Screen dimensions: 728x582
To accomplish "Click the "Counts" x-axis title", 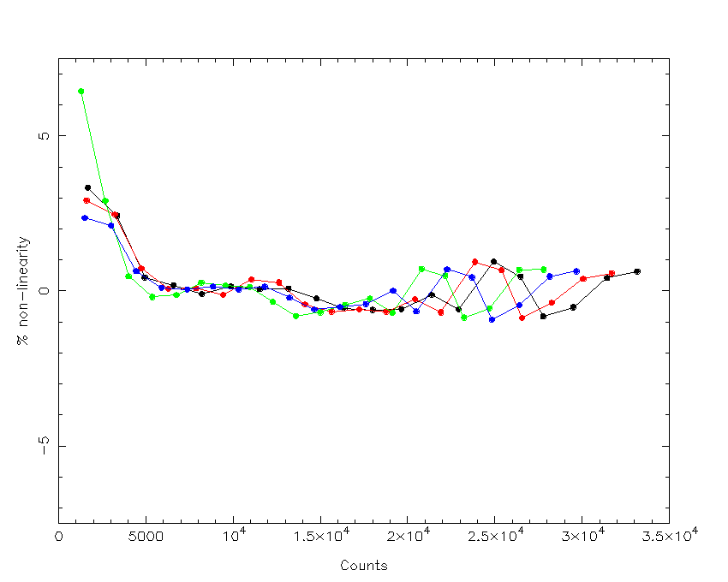I will [363, 566].
